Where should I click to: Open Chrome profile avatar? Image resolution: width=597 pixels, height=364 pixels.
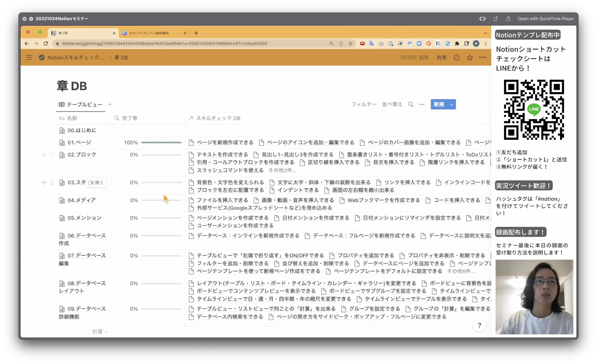tap(476, 44)
